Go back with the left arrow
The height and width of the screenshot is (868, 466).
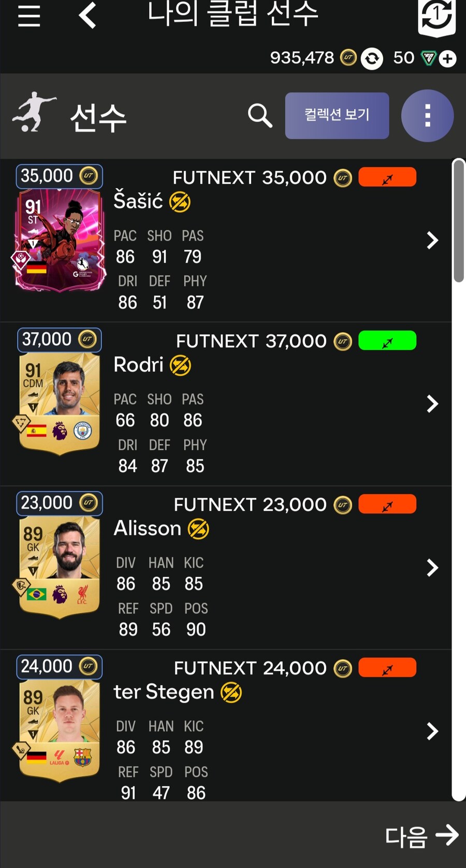pos(88,15)
